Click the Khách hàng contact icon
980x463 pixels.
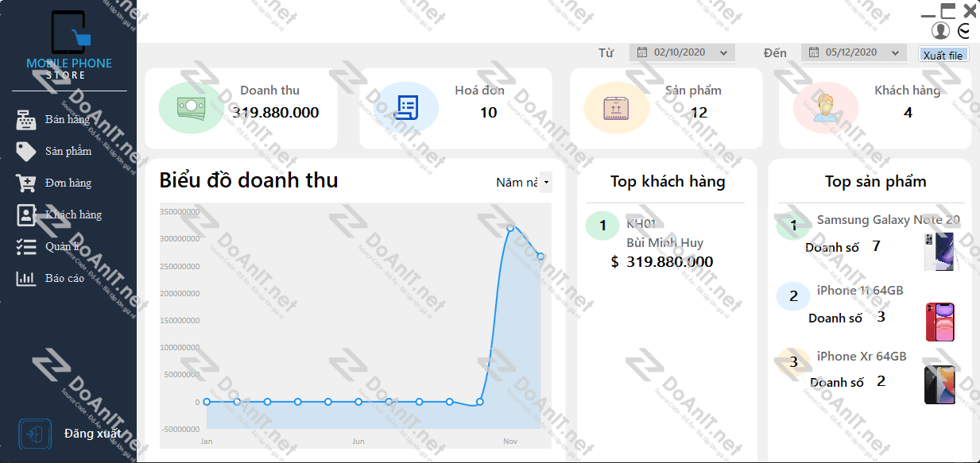pos(26,215)
